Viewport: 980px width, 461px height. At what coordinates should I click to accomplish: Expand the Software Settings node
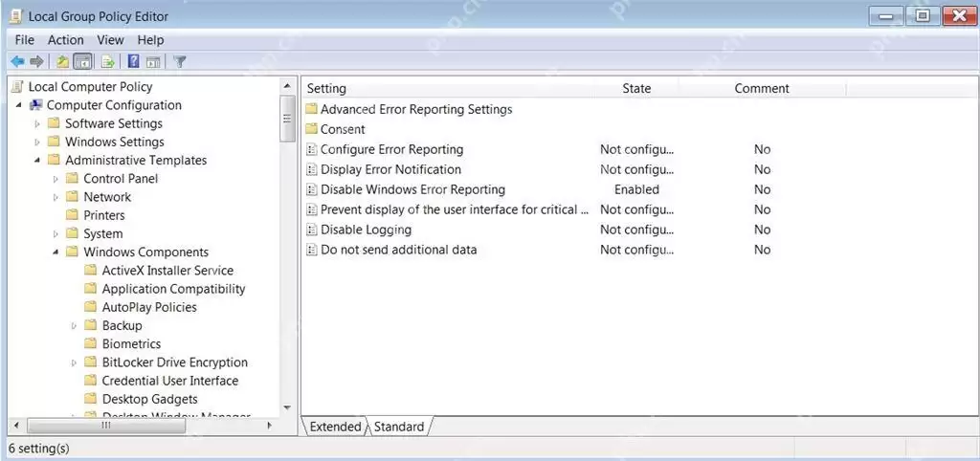click(37, 123)
